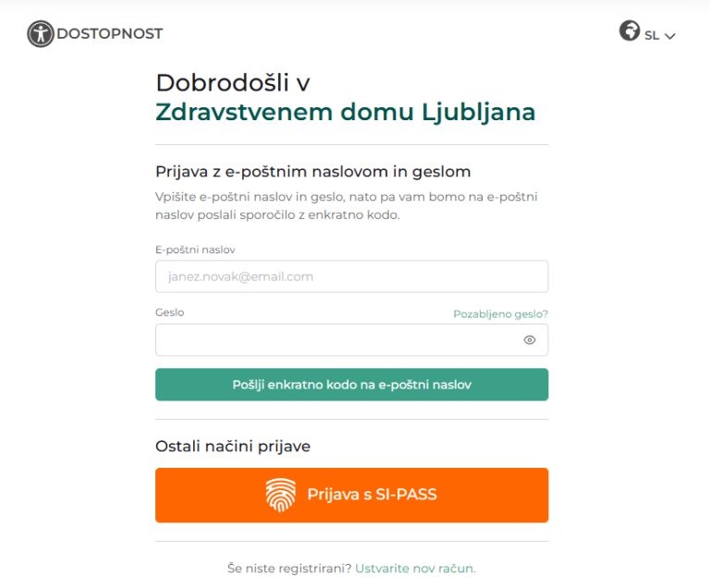Click the accessibility person icon
Viewport: 710px width, 588px height.
[x=41, y=34]
